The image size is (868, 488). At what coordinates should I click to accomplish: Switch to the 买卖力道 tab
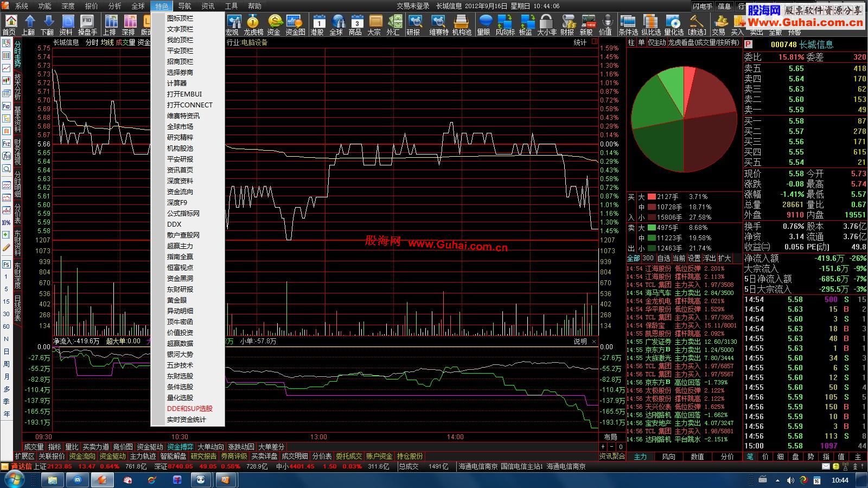click(95, 447)
